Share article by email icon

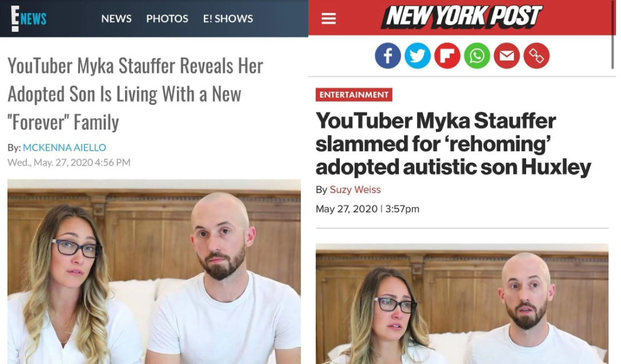[507, 56]
